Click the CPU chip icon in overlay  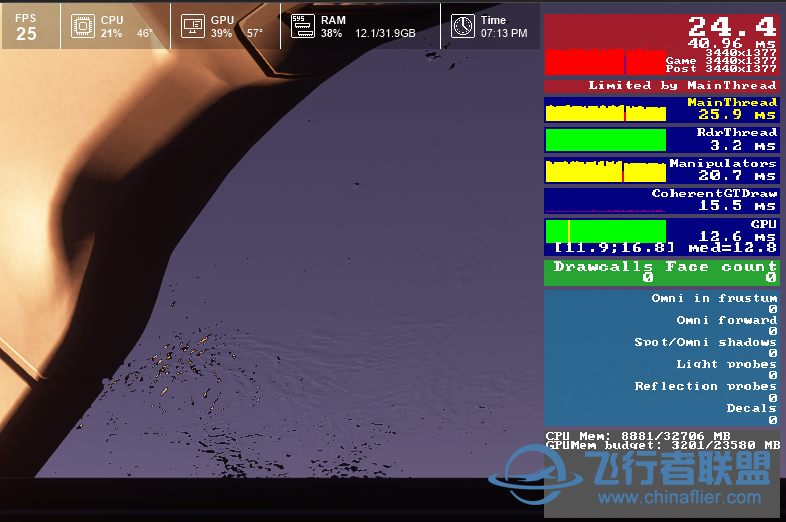83,26
